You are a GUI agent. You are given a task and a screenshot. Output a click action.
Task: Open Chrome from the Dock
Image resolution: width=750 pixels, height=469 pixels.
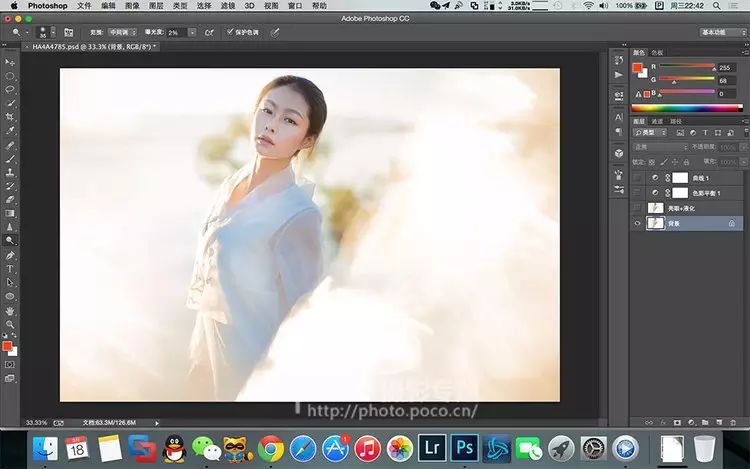coord(271,449)
